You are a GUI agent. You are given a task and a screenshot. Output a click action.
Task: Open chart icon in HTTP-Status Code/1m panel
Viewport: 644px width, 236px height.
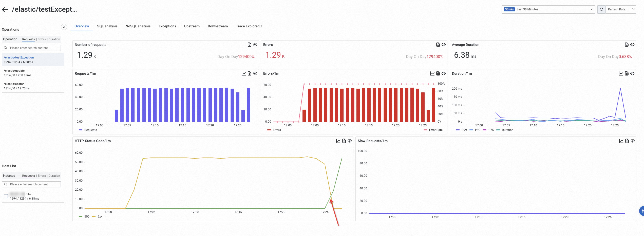coord(338,141)
